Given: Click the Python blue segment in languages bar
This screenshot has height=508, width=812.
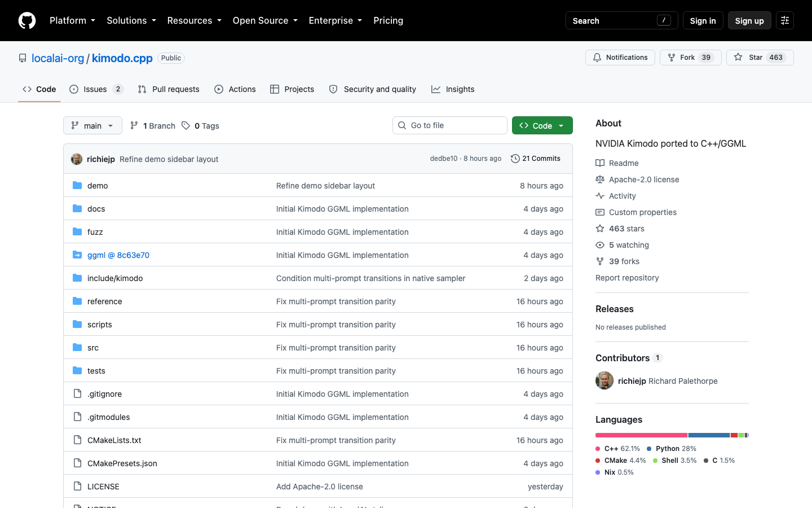Looking at the screenshot, I should (709, 435).
